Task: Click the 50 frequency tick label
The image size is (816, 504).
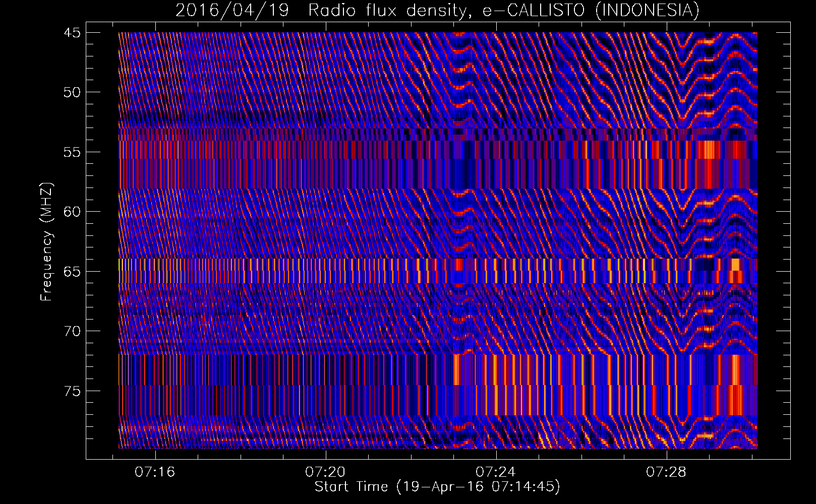Action: [72, 92]
